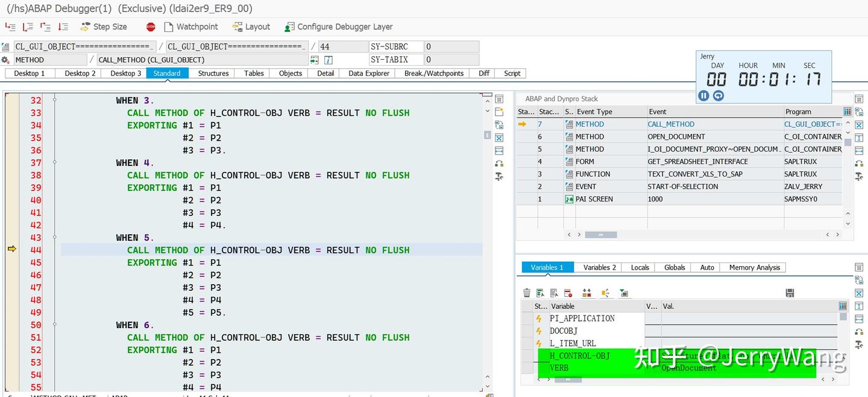Screen dimensions: 868x397
Task: Click the Step Size toolbar icon
Action: (x=104, y=27)
